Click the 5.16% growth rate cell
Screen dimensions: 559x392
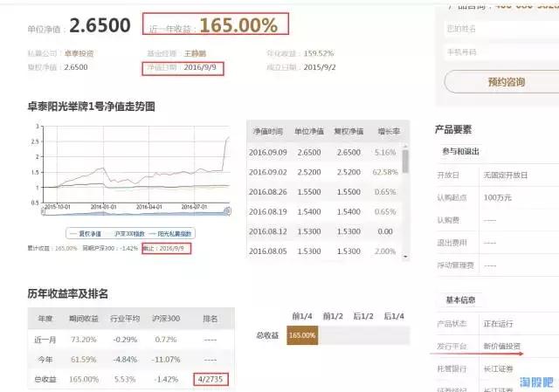tap(385, 153)
